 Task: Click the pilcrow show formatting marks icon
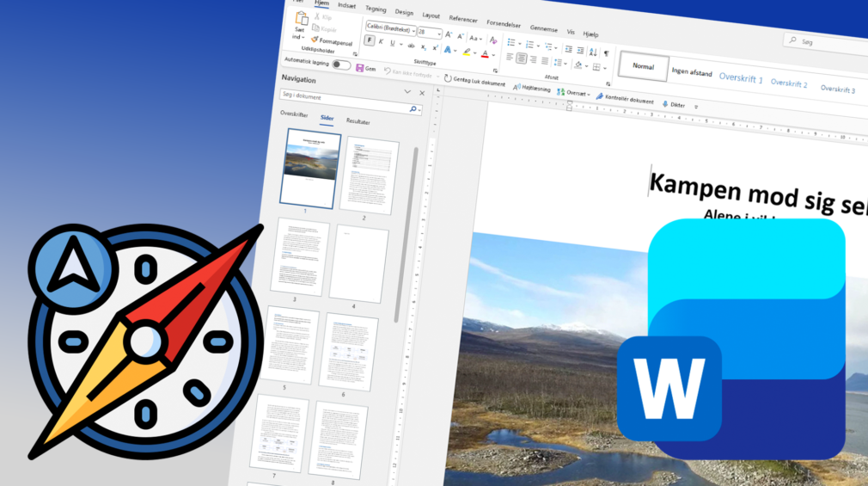click(606, 53)
